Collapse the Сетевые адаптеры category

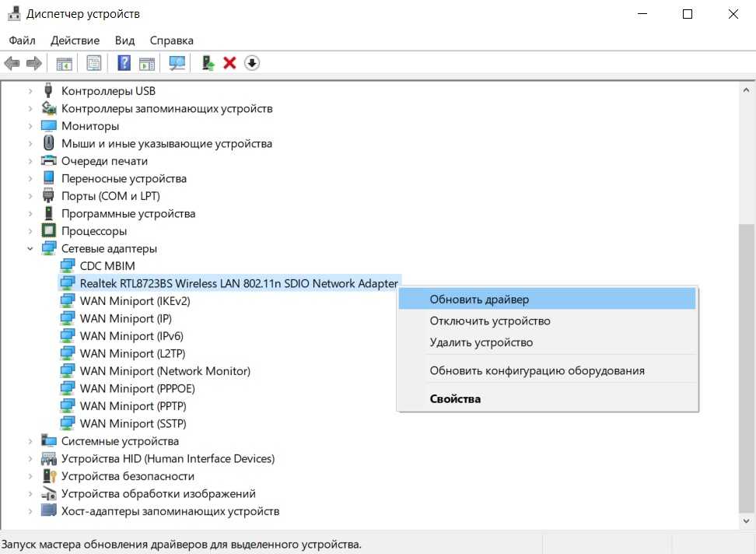[x=30, y=249]
